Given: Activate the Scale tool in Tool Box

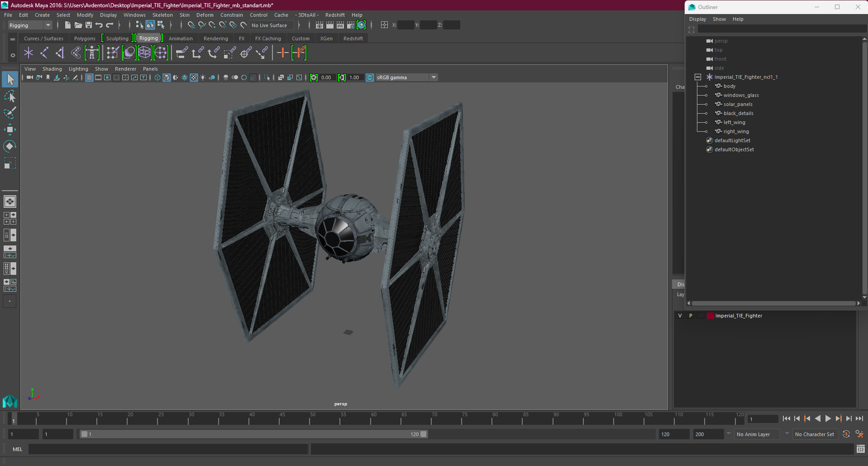Looking at the screenshot, I should [10, 163].
